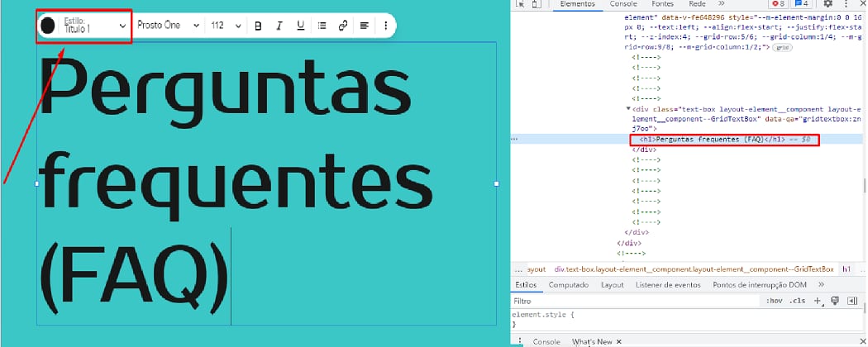Add a hyperlink with the link icon
Viewport: 868px width, 347px height.
point(342,26)
